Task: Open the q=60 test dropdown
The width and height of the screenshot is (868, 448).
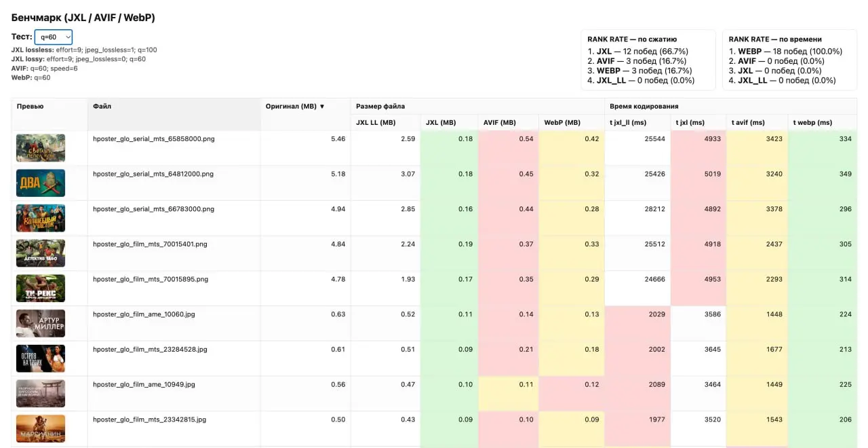Action: point(54,37)
